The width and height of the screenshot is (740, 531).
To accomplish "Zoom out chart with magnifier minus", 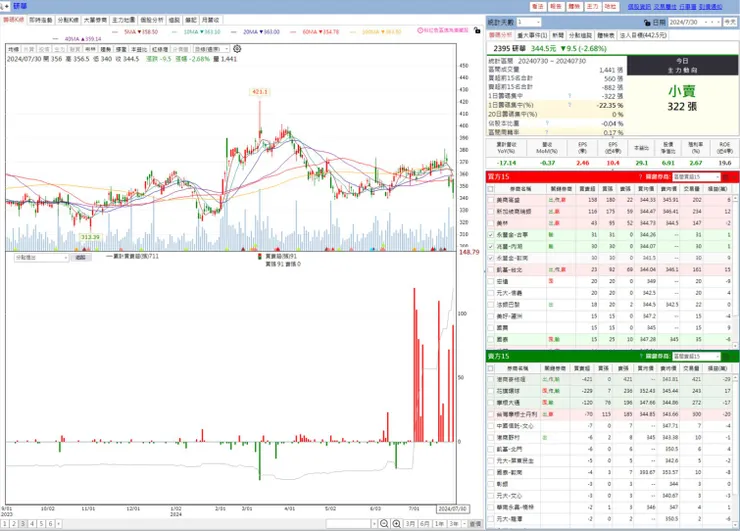I will click(384, 523).
